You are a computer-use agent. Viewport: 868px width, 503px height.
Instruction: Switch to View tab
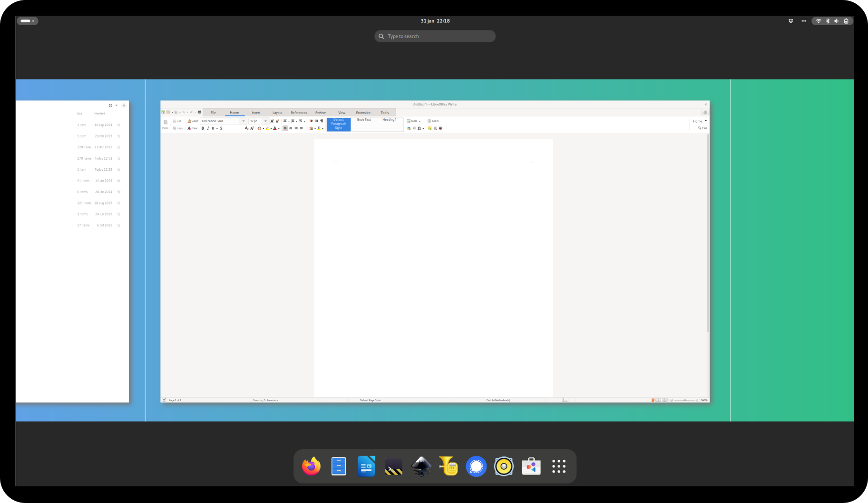[341, 113]
